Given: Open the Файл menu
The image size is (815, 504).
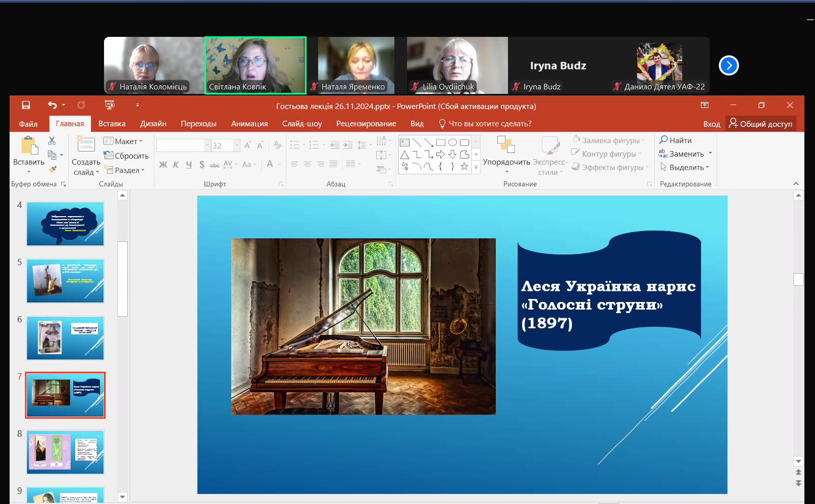Looking at the screenshot, I should click(28, 124).
